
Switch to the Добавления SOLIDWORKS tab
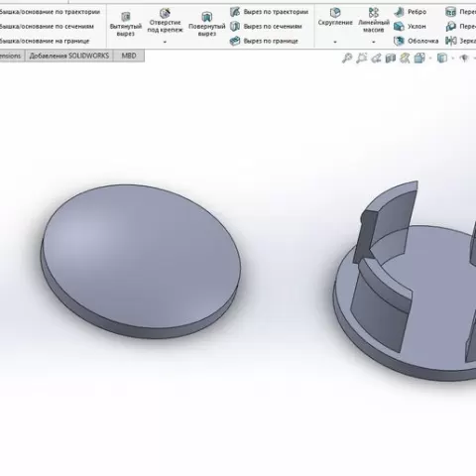[x=69, y=56]
